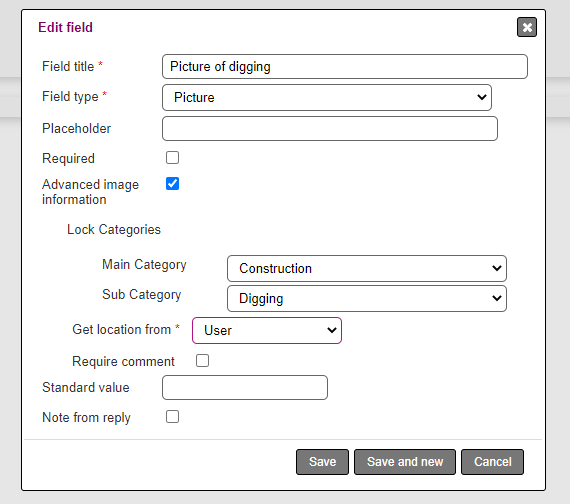The height and width of the screenshot is (504, 570).
Task: Close the Edit field dialog
Action: (x=527, y=27)
